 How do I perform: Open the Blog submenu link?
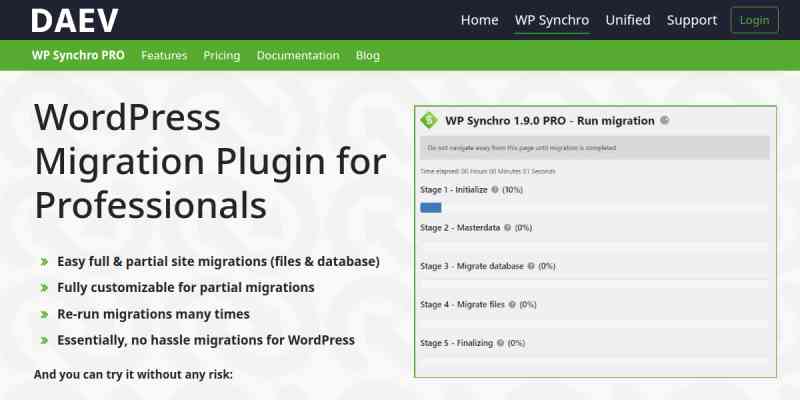tap(367, 55)
